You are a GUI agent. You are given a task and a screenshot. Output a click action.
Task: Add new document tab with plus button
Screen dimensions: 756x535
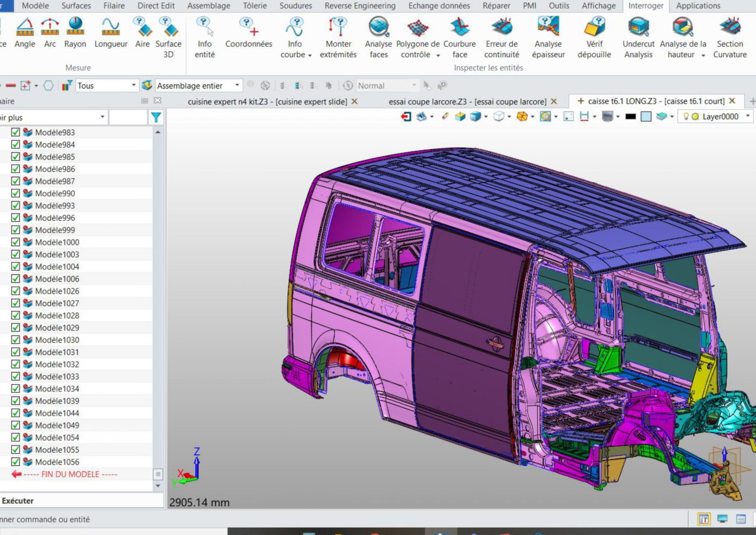point(753,101)
